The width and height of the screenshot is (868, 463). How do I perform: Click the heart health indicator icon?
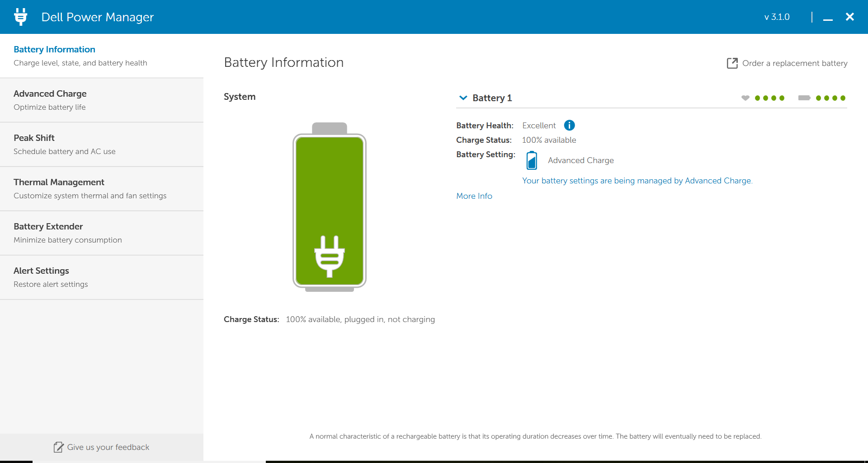point(745,98)
